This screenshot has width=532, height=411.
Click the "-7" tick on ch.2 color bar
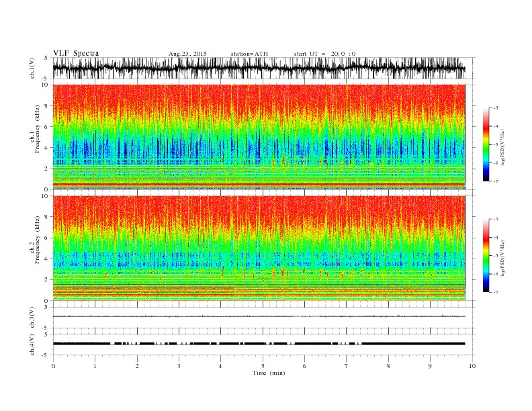tap(496, 292)
